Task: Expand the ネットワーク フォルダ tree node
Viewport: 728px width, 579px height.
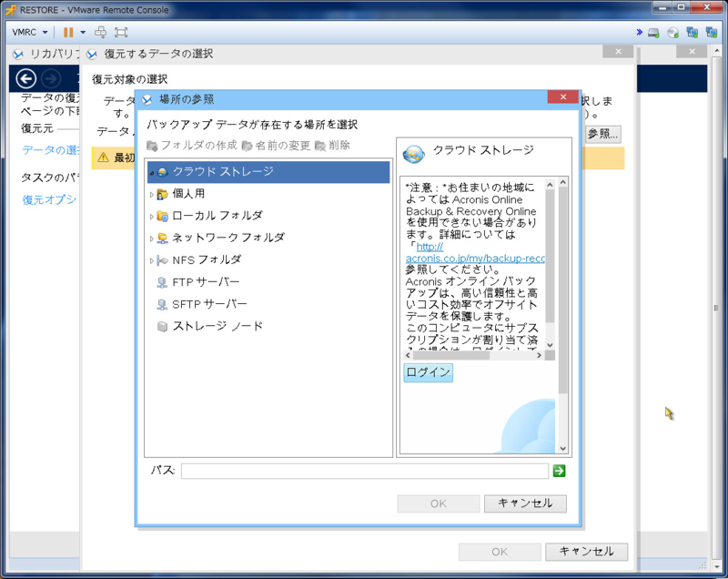Action: click(x=151, y=239)
